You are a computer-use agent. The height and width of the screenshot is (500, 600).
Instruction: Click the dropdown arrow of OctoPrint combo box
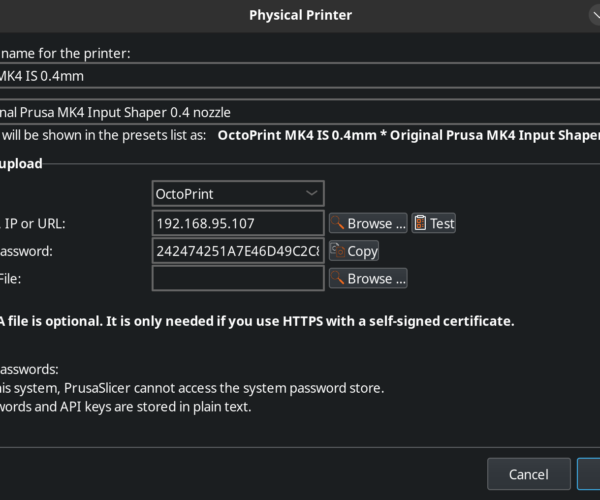[312, 193]
